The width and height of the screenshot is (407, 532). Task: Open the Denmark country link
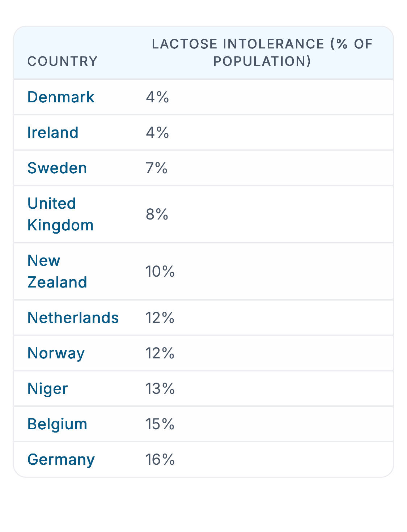tap(61, 97)
